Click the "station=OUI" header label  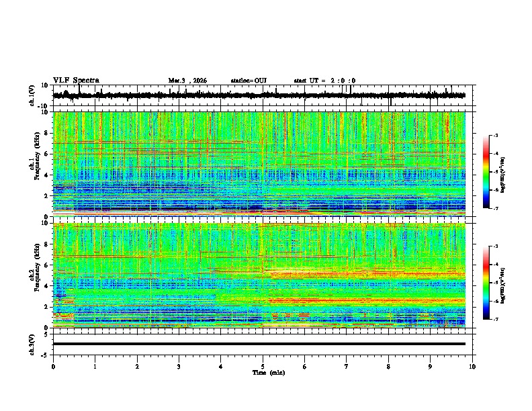(x=249, y=81)
